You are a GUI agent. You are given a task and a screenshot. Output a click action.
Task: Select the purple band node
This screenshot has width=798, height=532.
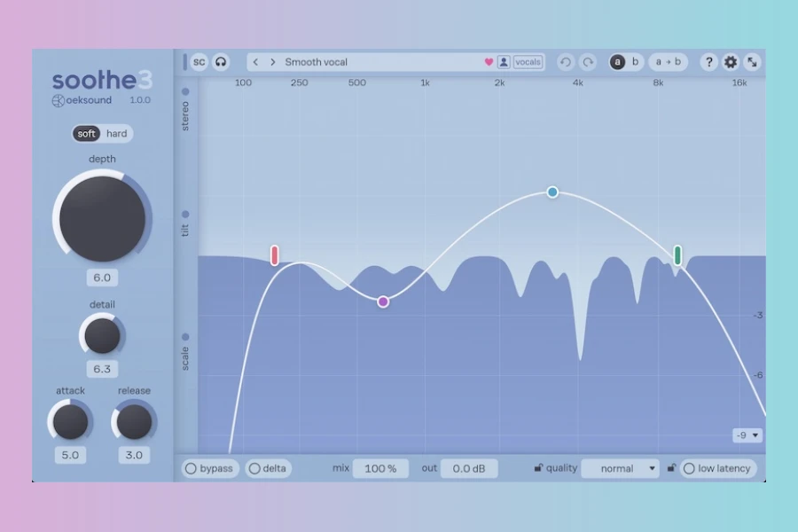click(x=383, y=301)
